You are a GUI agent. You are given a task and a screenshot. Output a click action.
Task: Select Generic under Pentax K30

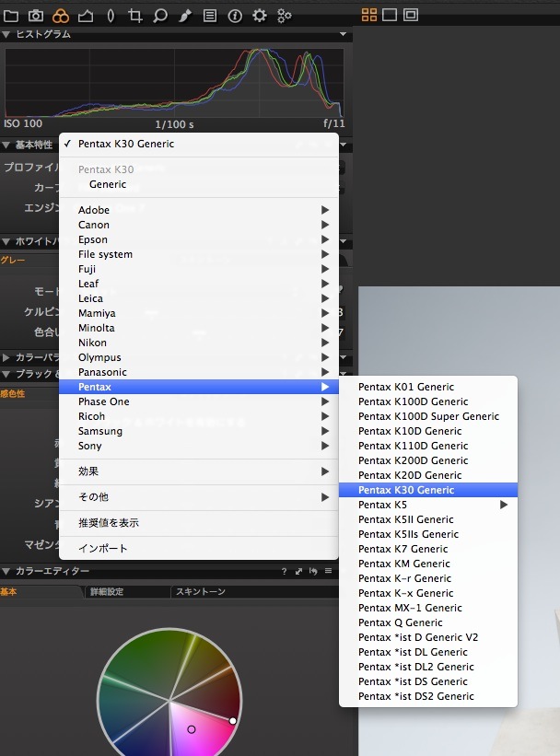click(199, 184)
